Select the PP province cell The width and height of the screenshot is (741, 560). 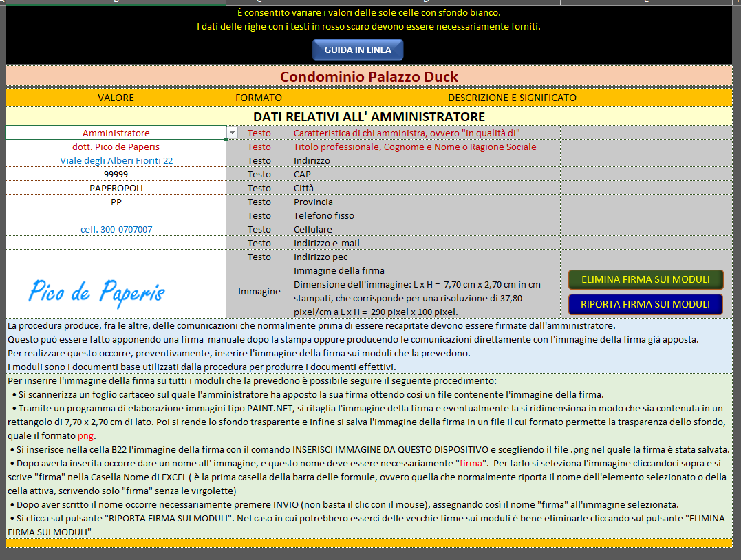pos(116,202)
